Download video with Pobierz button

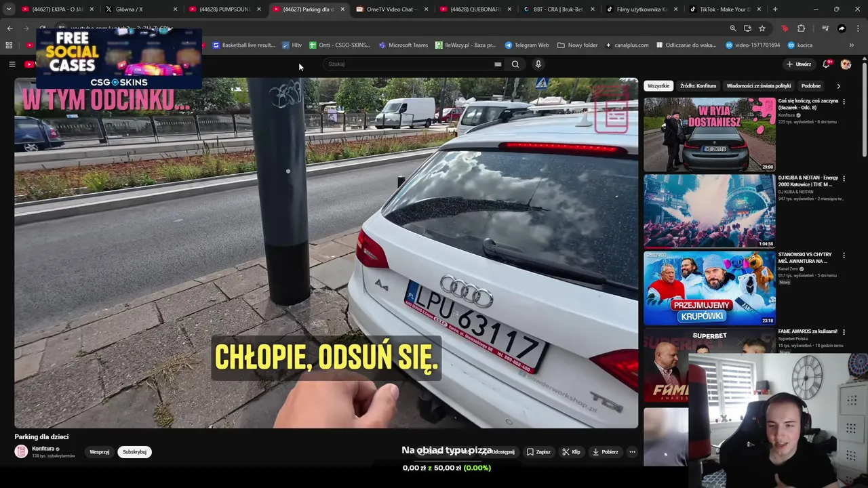[606, 452]
